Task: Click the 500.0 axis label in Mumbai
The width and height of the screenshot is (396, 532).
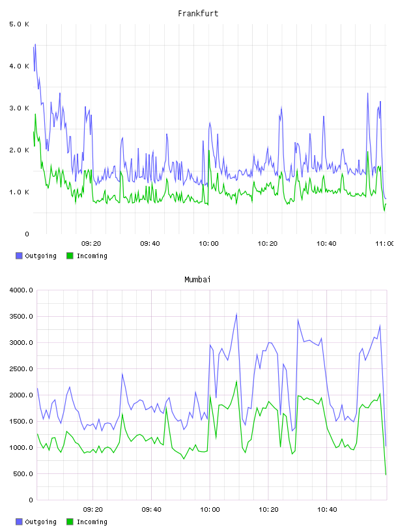Action: [23, 474]
